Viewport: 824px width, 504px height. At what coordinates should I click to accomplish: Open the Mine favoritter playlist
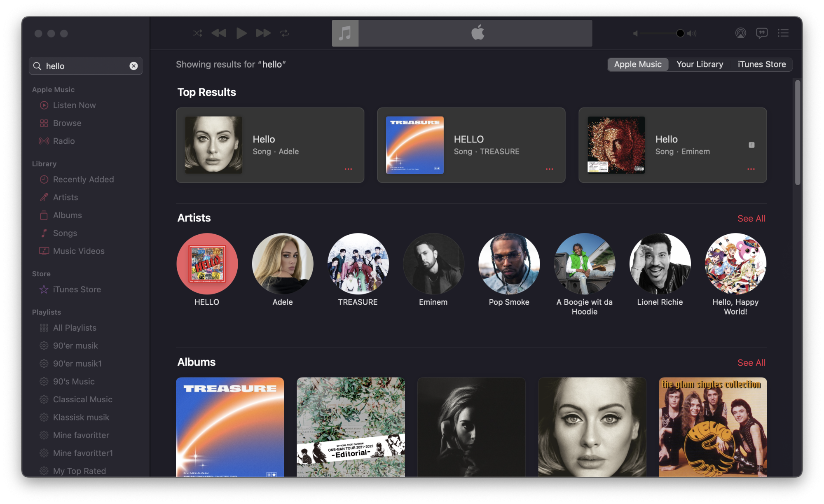(81, 435)
